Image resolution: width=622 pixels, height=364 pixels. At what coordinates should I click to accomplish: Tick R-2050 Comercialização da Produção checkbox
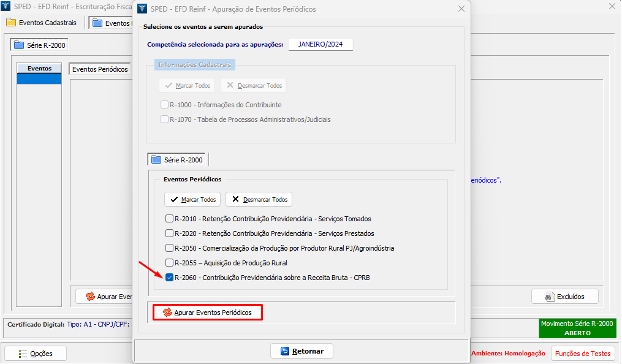(x=169, y=248)
